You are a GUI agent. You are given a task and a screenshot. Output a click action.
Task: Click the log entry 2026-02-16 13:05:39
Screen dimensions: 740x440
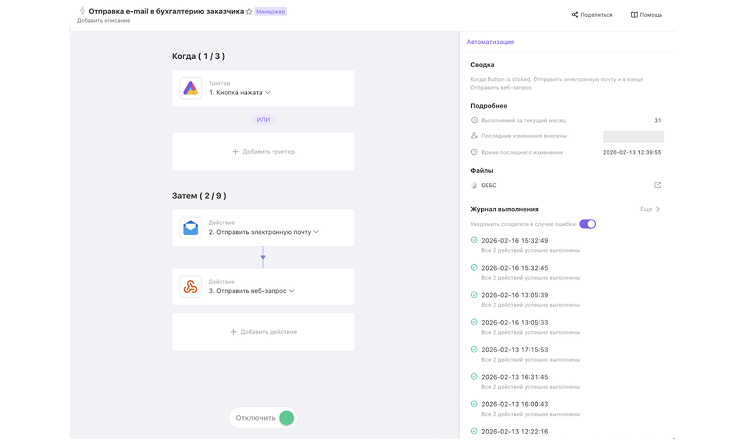tap(514, 295)
